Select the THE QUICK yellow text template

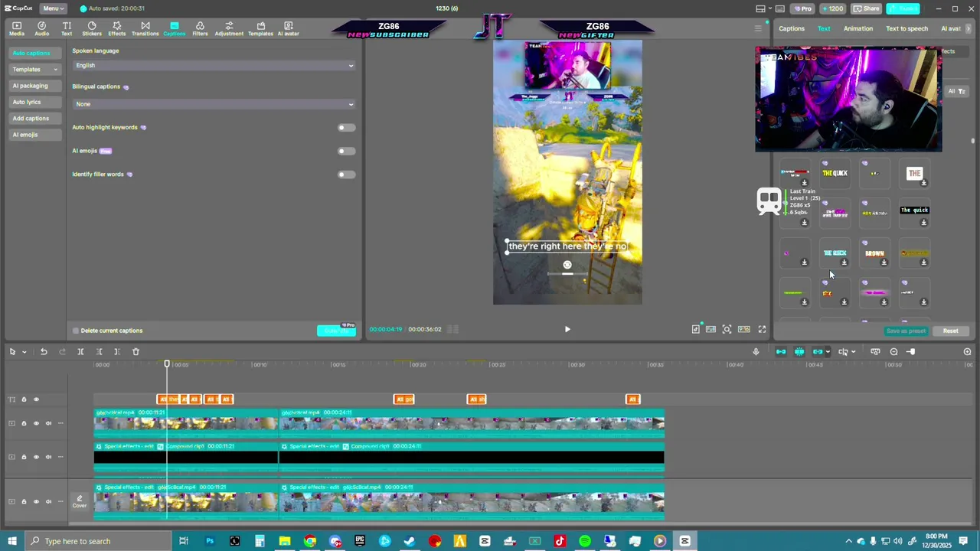(x=835, y=174)
